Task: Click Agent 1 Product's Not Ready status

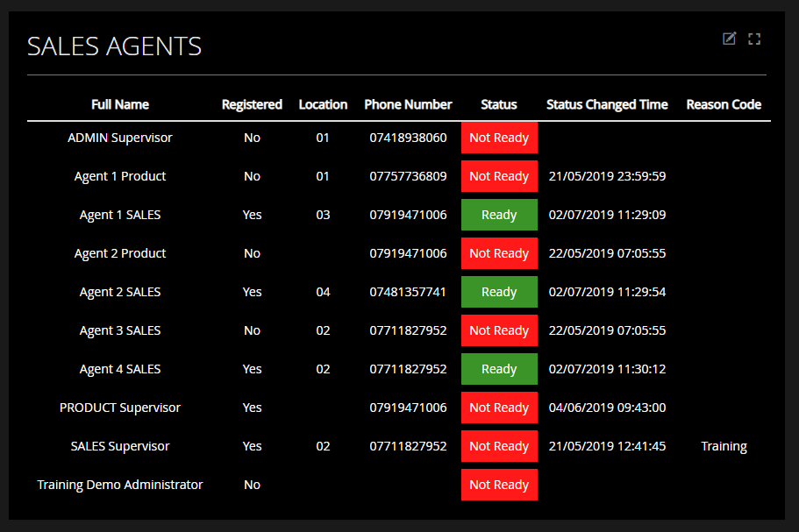Action: 499,176
